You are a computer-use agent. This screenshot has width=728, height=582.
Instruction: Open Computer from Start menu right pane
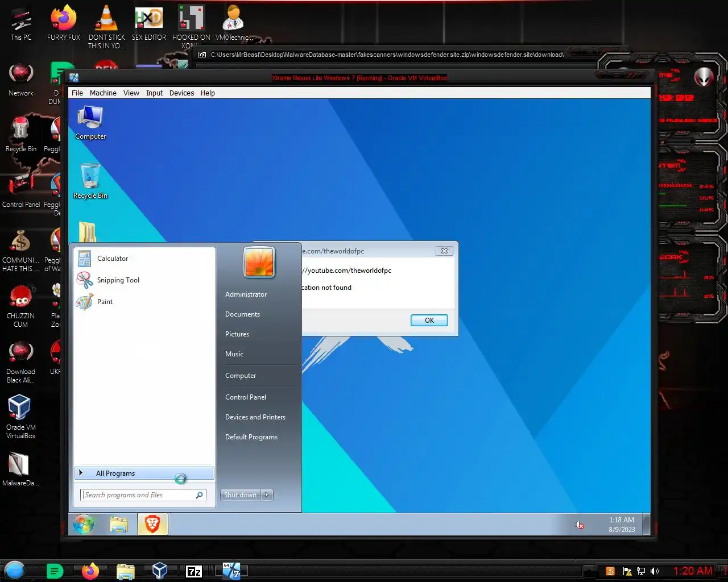click(241, 376)
